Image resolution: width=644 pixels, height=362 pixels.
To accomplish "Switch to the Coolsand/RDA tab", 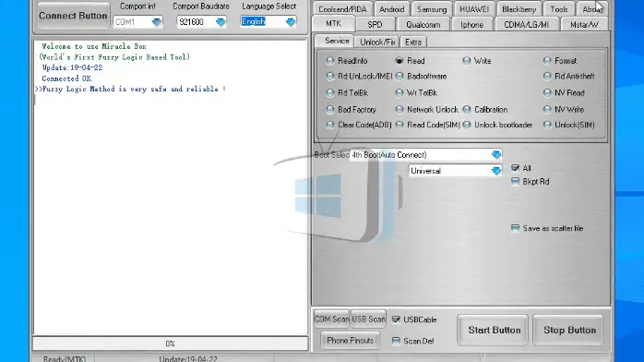I will click(x=342, y=9).
